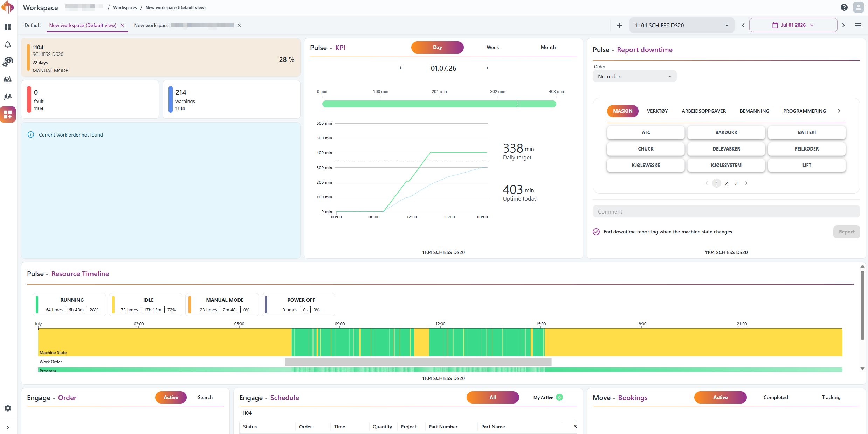Open the Jul 01 2026 date picker
The height and width of the screenshot is (434, 868).
[793, 25]
